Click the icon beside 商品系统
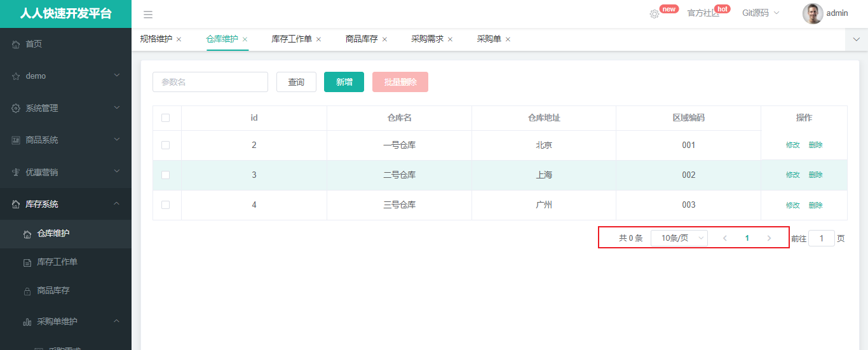 click(x=16, y=140)
